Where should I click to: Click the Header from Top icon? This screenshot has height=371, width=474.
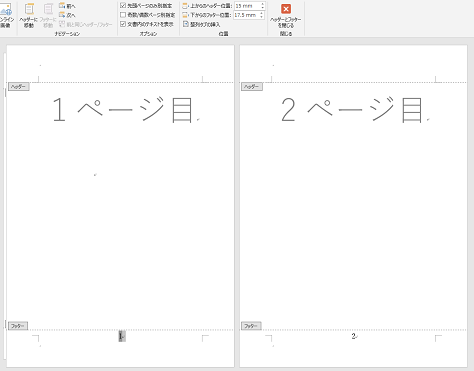pos(186,6)
